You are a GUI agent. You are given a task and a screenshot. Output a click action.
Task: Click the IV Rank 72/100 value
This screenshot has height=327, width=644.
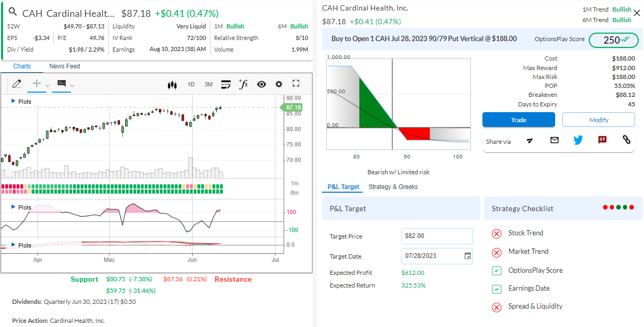[196, 38]
